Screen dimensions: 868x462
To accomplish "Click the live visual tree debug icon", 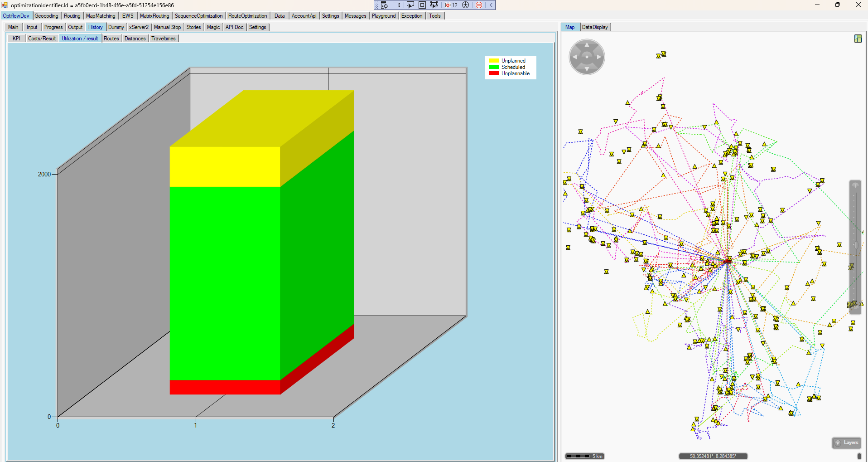I will 384,5.
